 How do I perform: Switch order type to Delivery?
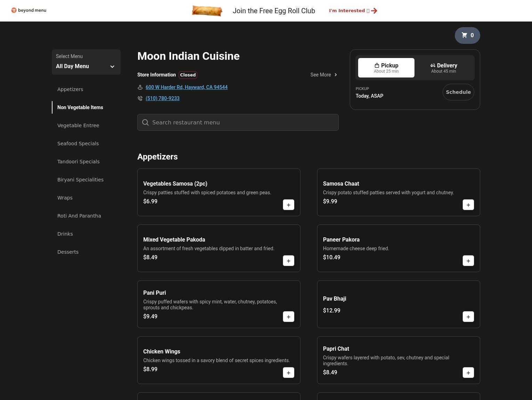pos(443,68)
